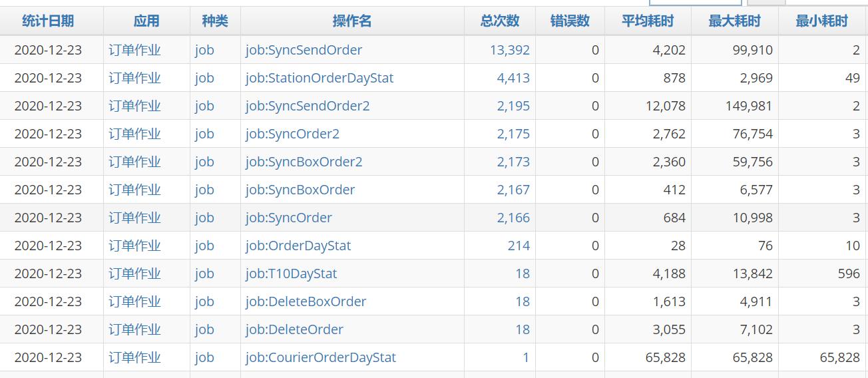Click the 操作名 column header
The height and width of the screenshot is (378, 868).
point(351,21)
